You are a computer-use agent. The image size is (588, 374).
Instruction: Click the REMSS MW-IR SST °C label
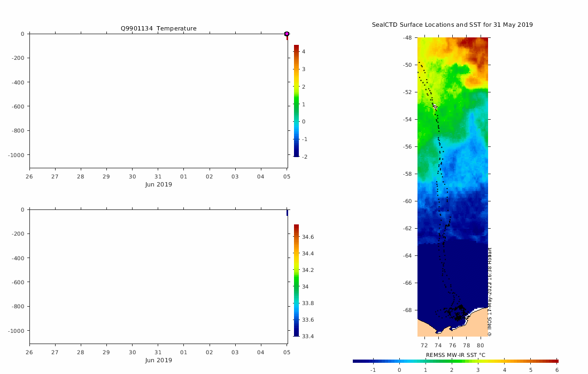click(455, 355)
